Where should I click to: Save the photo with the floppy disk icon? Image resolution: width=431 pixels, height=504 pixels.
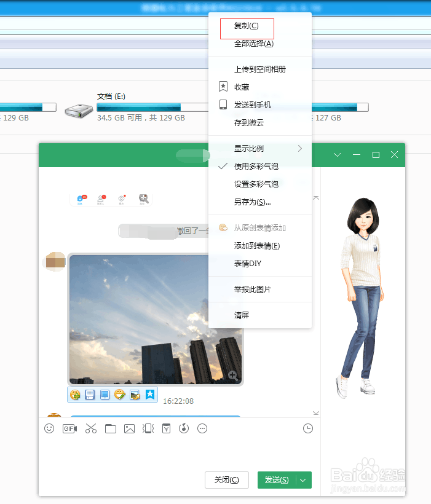(90, 395)
